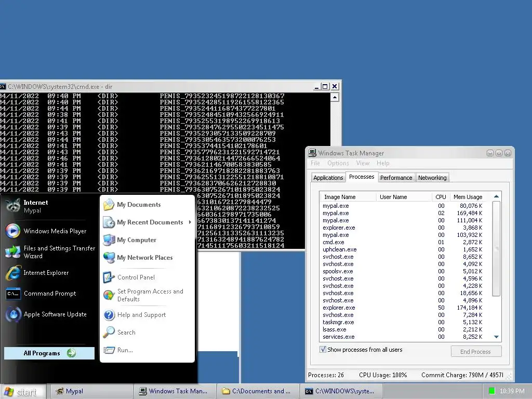Select cmd.exe process row
The image size is (532, 399).
coord(405,242)
